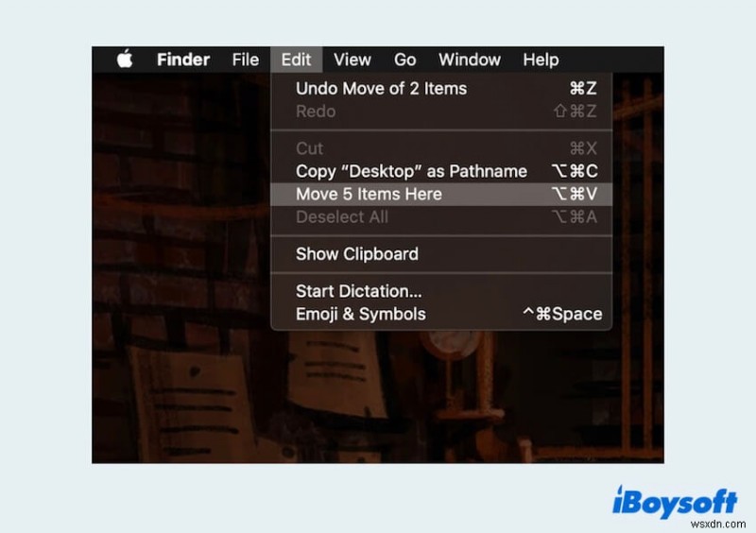Open the Window menu
The width and height of the screenshot is (756, 533).
(470, 60)
